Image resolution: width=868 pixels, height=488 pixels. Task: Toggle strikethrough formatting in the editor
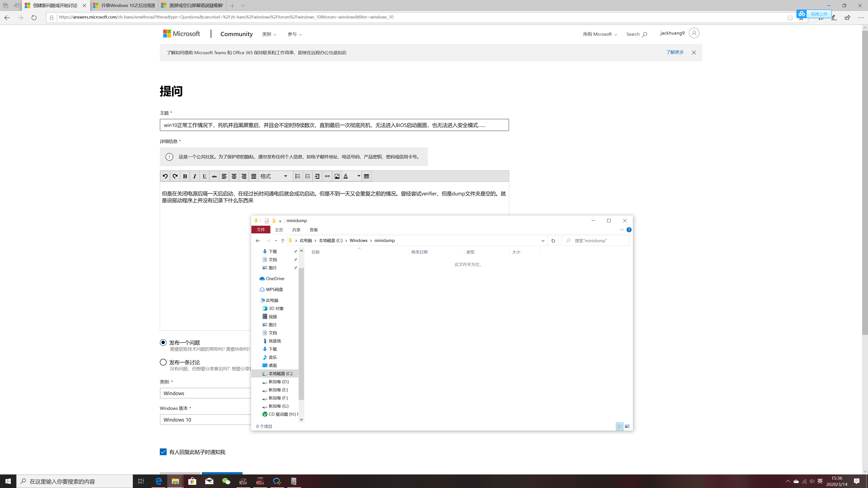[214, 176]
